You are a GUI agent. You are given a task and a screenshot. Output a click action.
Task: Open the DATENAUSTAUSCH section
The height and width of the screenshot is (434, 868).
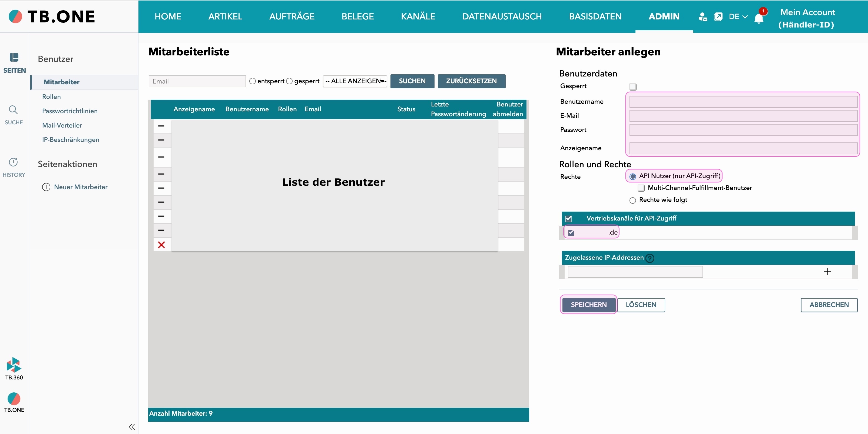502,16
